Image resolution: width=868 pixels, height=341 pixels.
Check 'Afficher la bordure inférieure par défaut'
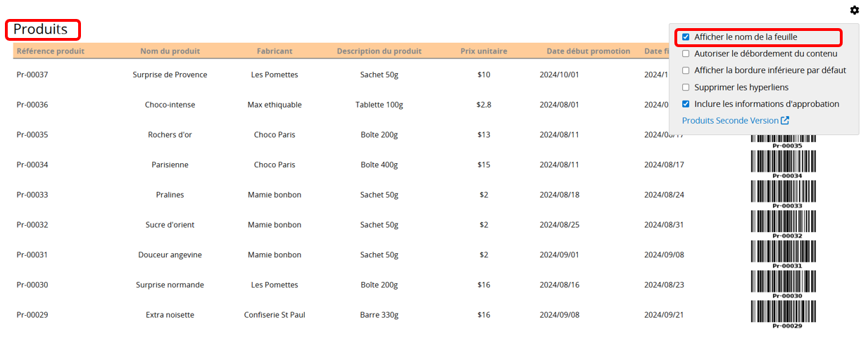(686, 70)
